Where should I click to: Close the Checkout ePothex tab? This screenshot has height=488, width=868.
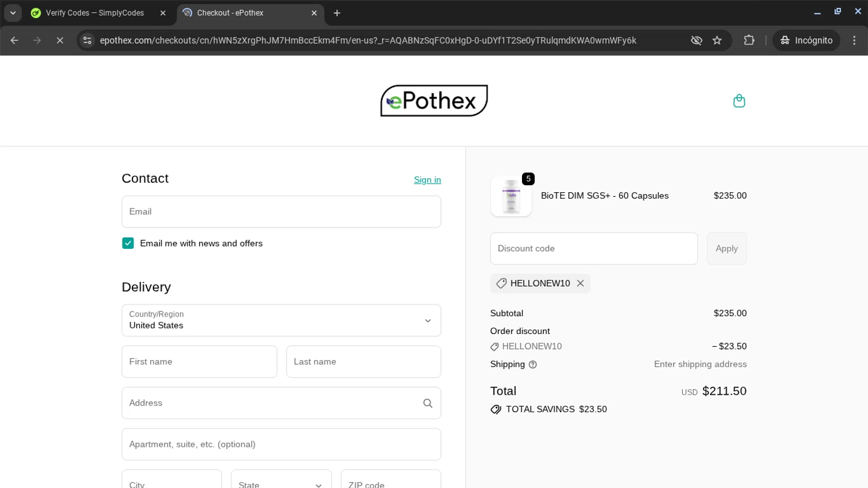314,13
